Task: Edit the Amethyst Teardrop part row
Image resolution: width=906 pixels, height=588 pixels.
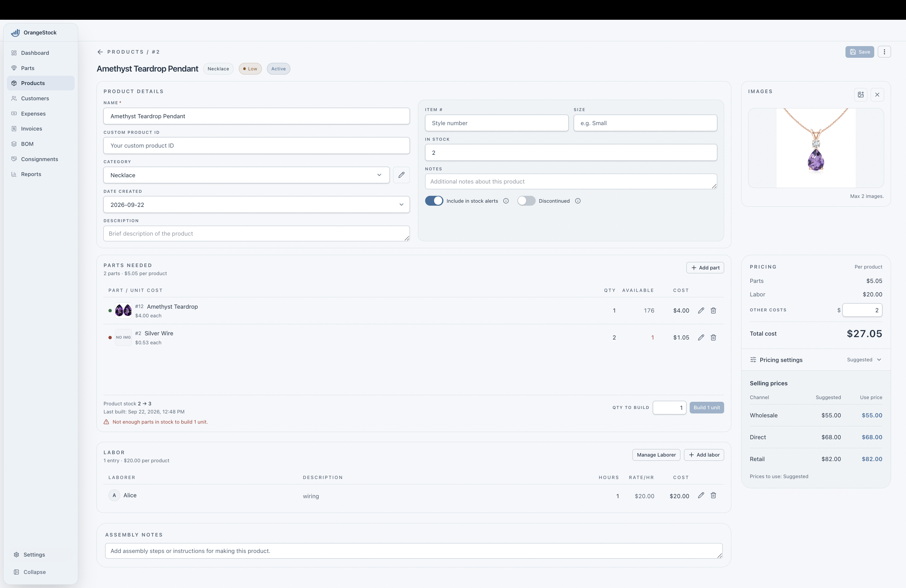Action: point(701,311)
